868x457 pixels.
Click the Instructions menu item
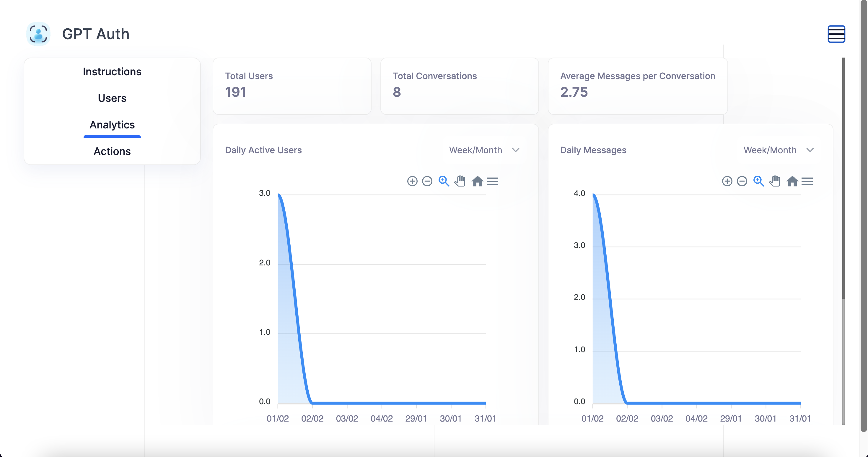click(113, 71)
